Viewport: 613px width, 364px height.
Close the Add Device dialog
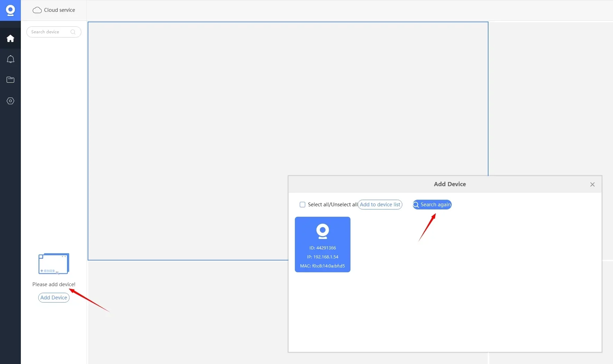coord(592,184)
